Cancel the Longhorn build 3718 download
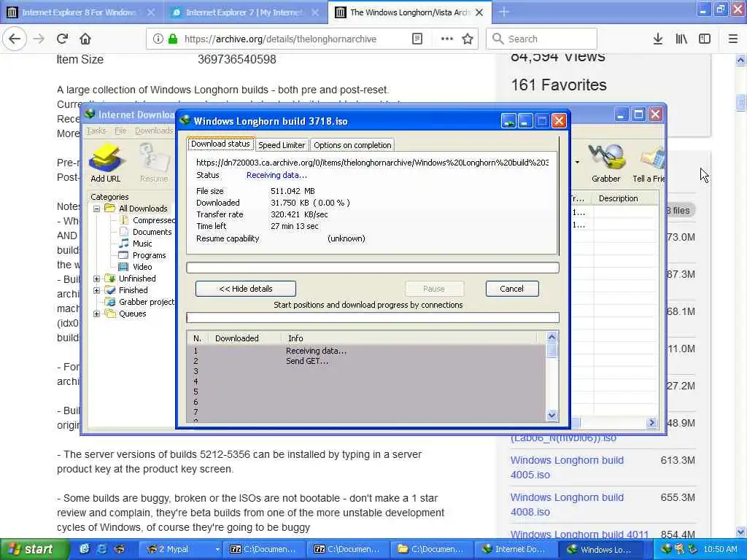This screenshot has height=560, width=747. (512, 289)
